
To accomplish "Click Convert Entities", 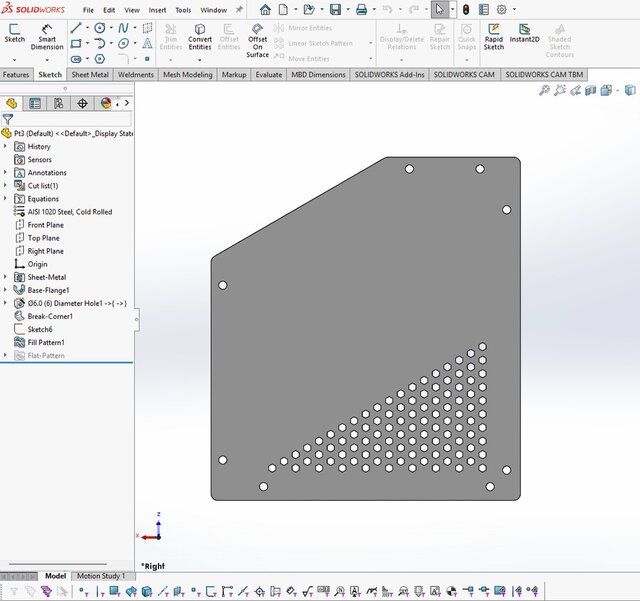I will coord(200,37).
